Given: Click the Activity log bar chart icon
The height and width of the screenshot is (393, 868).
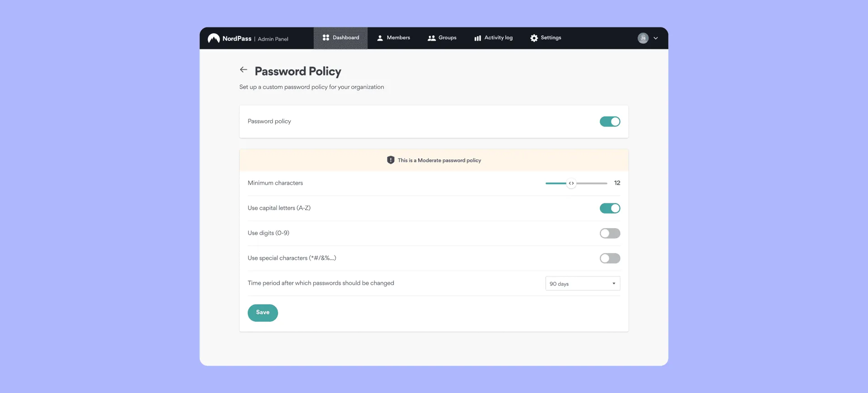Looking at the screenshot, I should pyautogui.click(x=477, y=38).
